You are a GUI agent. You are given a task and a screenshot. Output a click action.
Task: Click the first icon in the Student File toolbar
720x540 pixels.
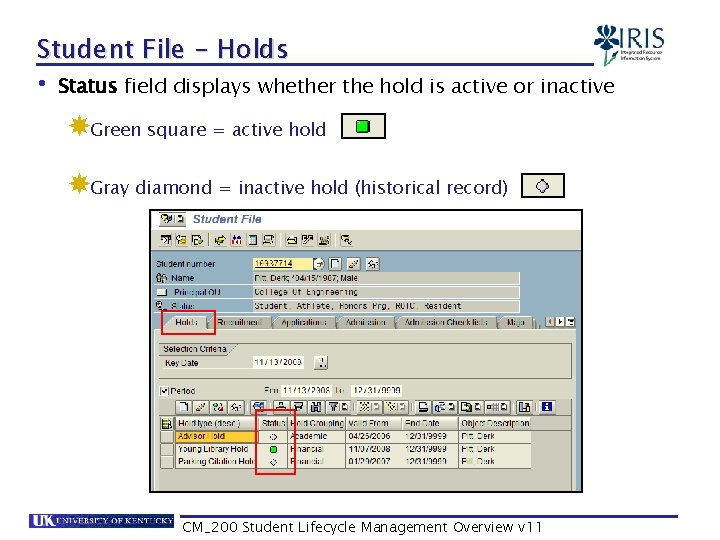coord(166,240)
